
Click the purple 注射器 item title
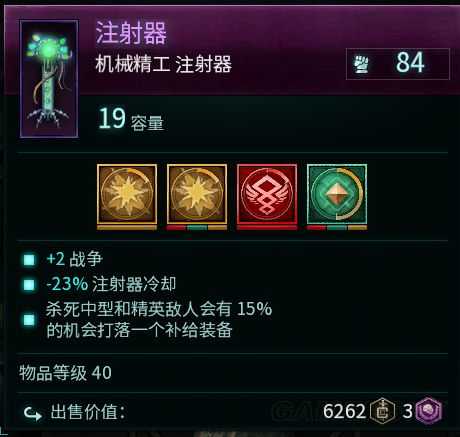coord(131,33)
